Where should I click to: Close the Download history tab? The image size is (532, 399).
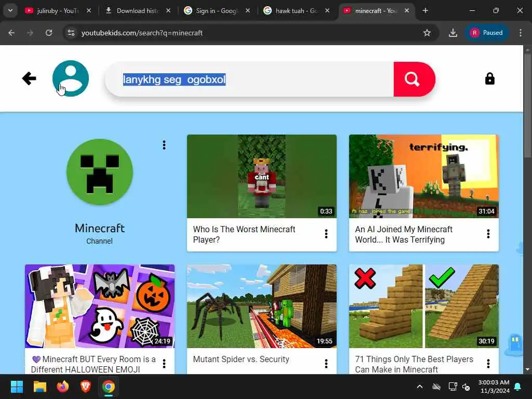click(x=168, y=10)
